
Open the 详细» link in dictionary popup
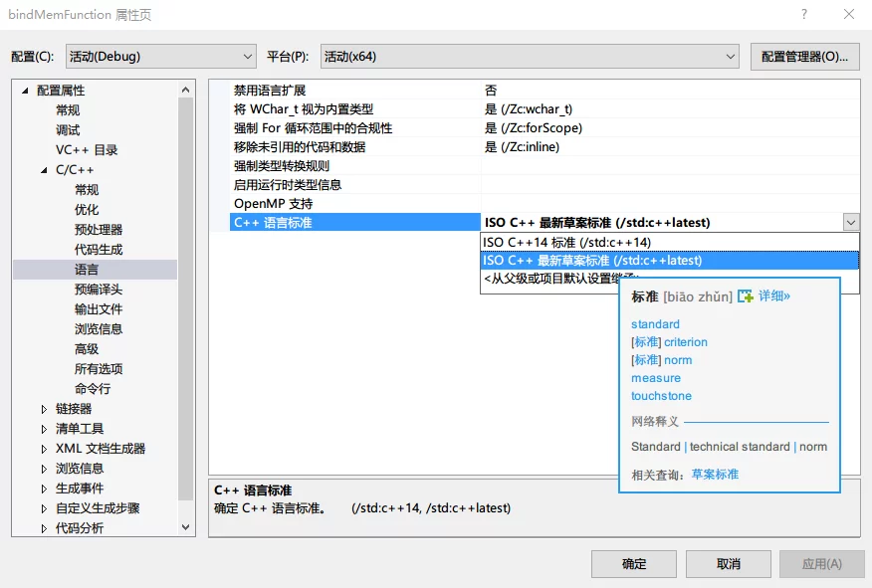(774, 296)
